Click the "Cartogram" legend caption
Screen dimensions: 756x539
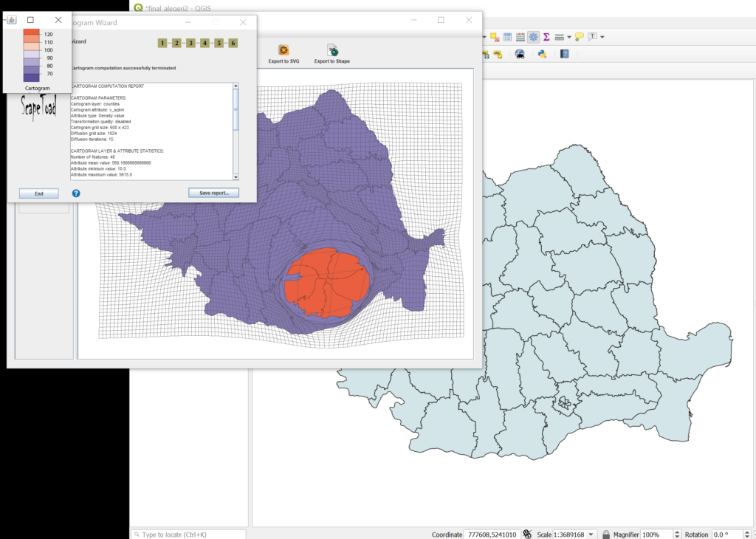coord(37,88)
